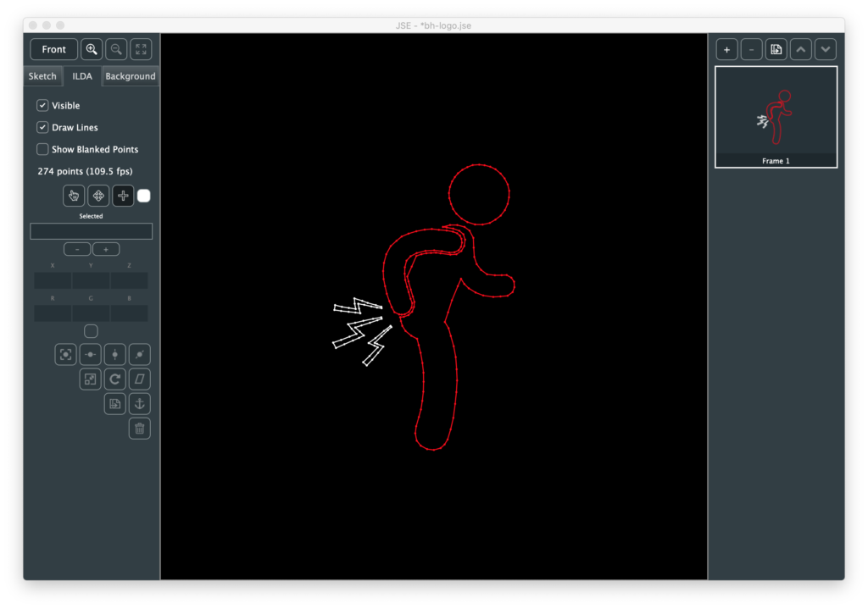
Task: Select the four-arrow move tool
Action: pyautogui.click(x=97, y=196)
